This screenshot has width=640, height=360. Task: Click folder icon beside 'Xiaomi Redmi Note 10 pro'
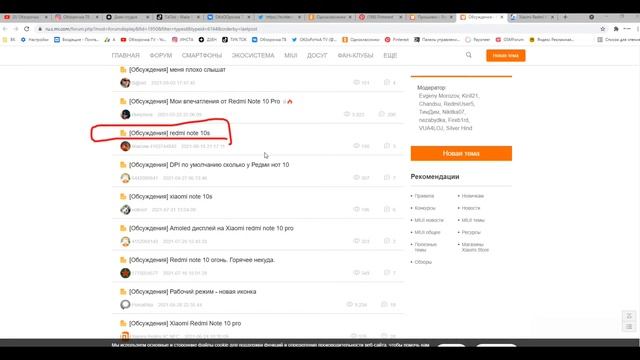pyautogui.click(x=123, y=323)
